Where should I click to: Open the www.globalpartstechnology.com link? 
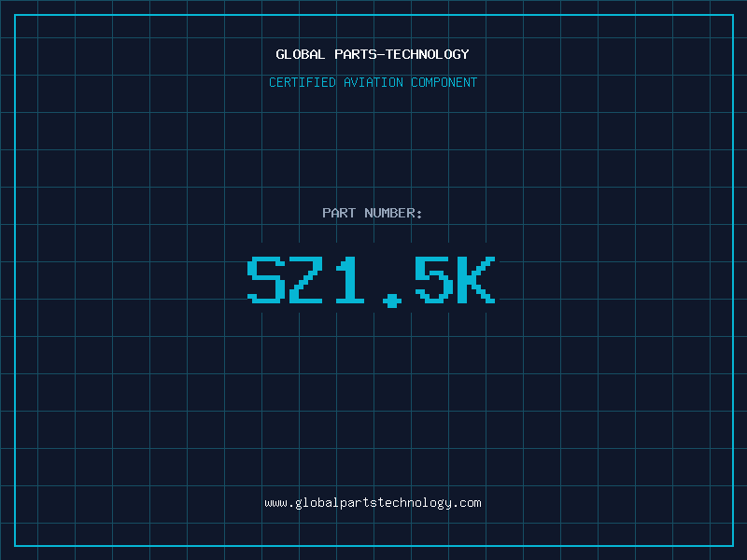tap(373, 503)
